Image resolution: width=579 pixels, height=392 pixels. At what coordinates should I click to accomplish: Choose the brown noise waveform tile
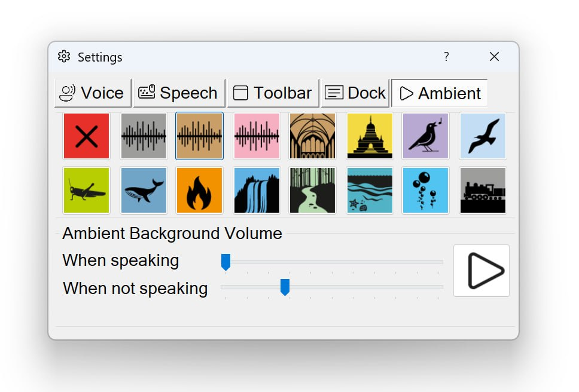click(x=199, y=136)
